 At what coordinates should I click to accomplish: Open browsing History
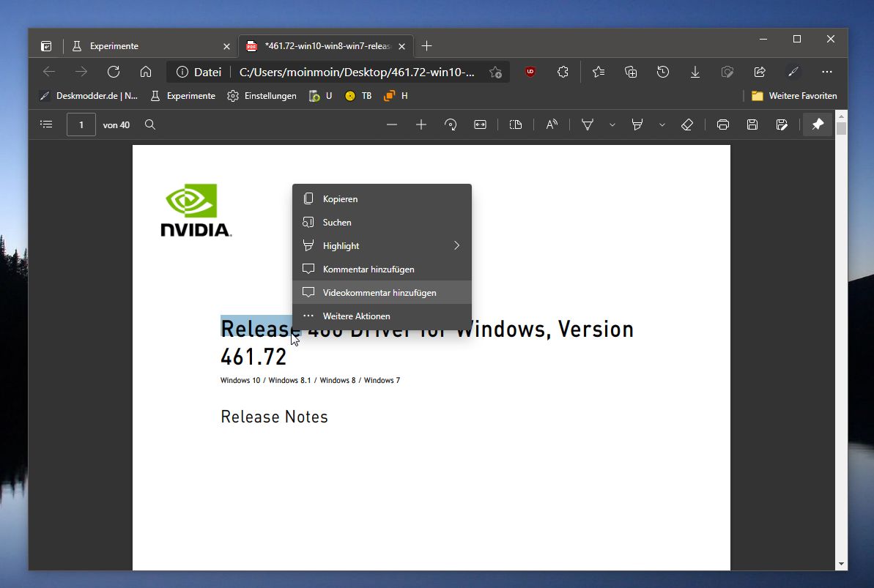[x=663, y=72]
